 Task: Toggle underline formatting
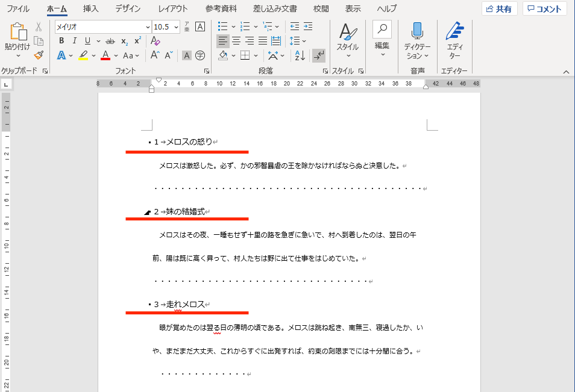(x=87, y=41)
